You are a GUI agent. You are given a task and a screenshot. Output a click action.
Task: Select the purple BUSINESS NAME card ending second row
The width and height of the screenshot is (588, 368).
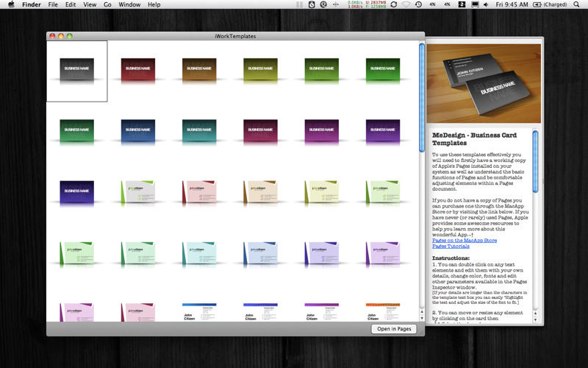(x=383, y=131)
